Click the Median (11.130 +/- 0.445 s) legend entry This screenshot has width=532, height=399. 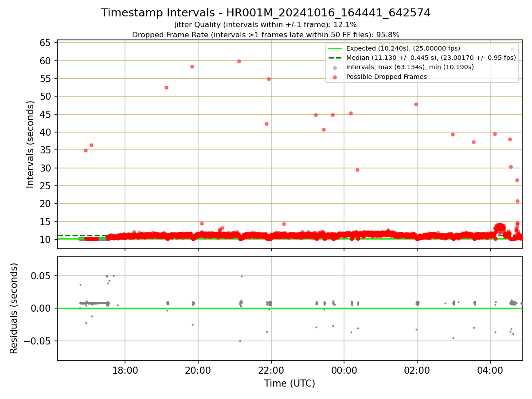point(431,58)
